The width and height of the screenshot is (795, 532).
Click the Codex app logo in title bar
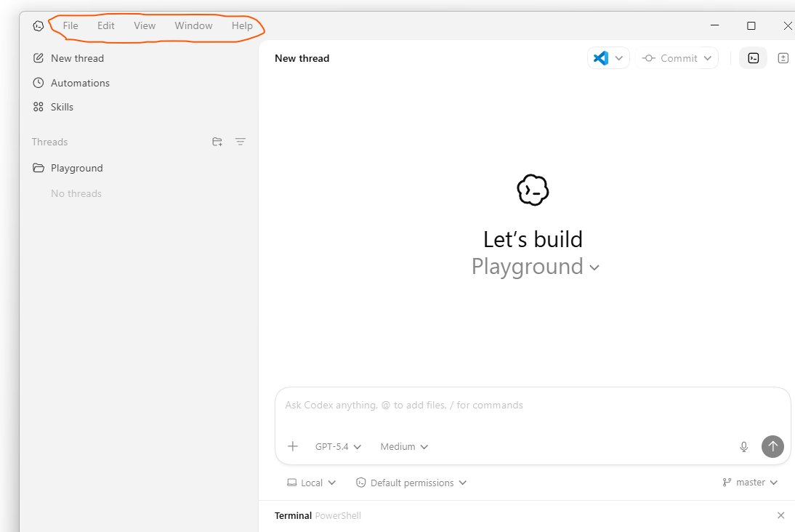click(x=38, y=26)
